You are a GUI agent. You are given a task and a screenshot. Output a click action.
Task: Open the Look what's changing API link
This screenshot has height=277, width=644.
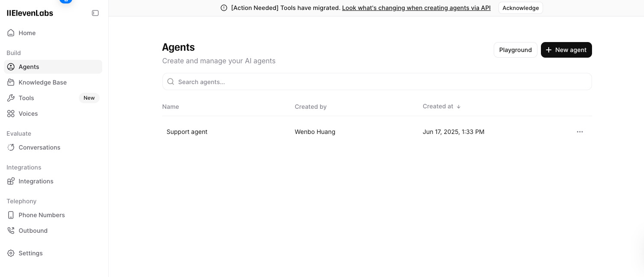[416, 8]
